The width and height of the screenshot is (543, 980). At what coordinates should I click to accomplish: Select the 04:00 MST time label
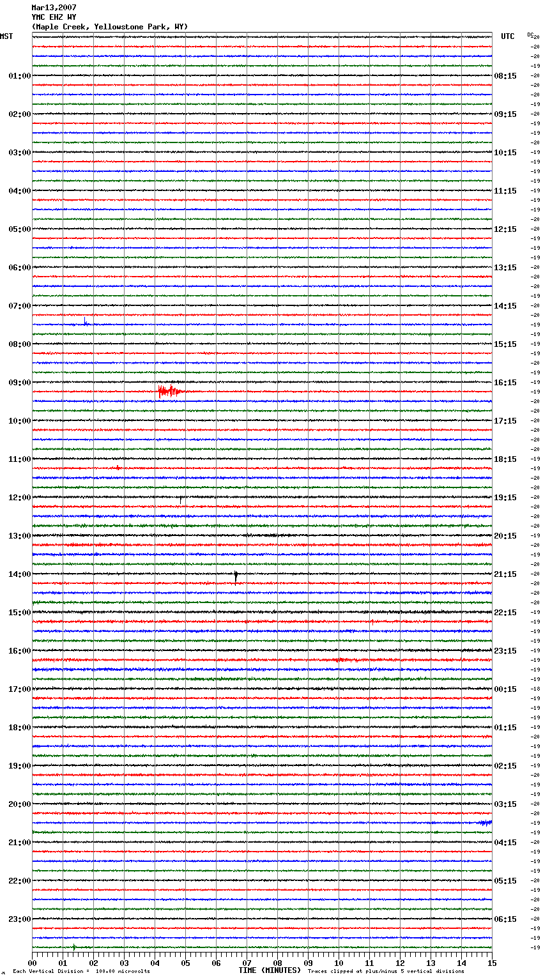coord(20,191)
